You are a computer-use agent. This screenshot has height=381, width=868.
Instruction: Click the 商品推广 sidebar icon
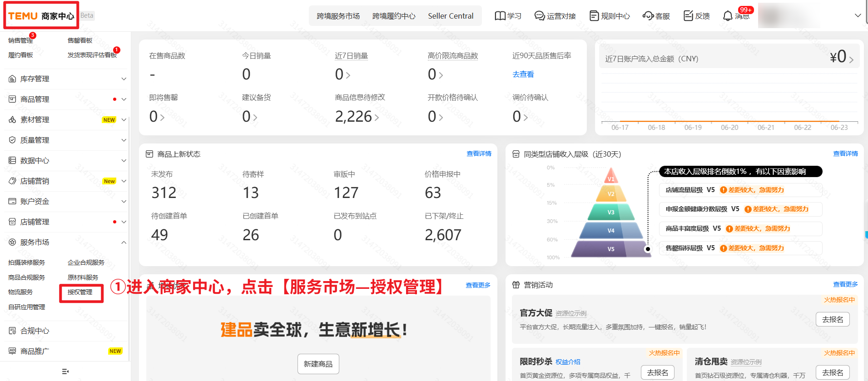coord(12,351)
